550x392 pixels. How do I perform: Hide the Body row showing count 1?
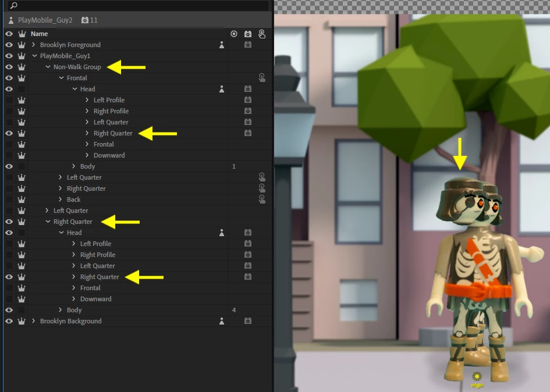pyautogui.click(x=9, y=166)
